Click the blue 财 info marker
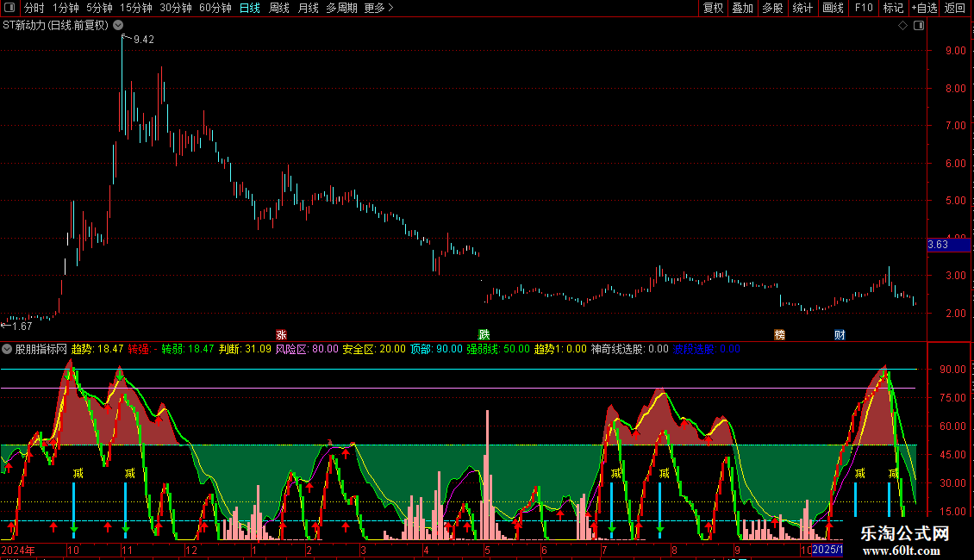The image size is (974, 560). coord(840,334)
